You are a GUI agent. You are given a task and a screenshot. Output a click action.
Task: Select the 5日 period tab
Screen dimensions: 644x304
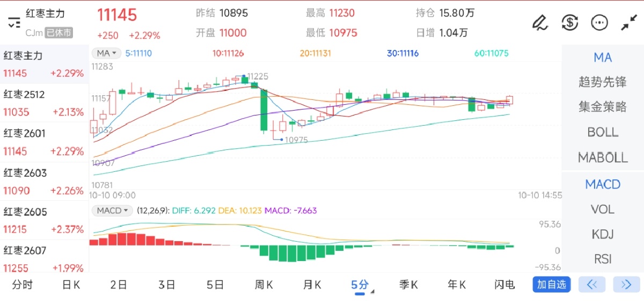pos(215,285)
